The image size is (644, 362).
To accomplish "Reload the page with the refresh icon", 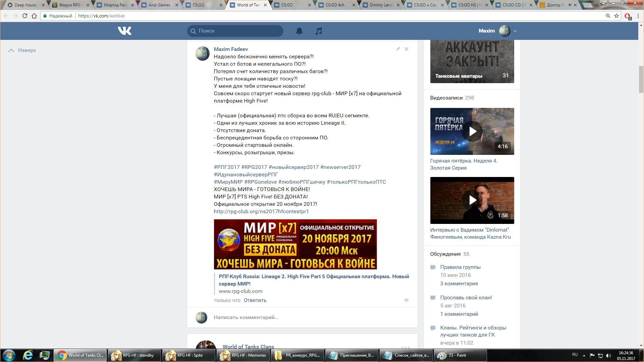I will tap(24, 16).
